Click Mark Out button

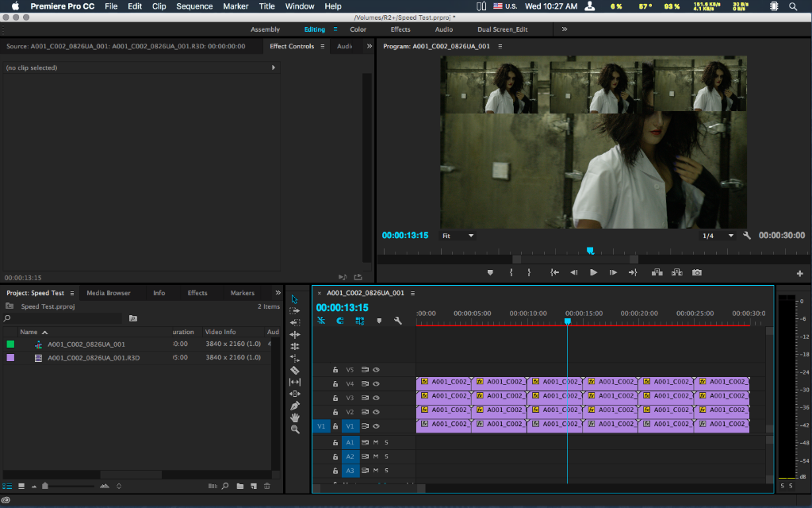click(529, 273)
